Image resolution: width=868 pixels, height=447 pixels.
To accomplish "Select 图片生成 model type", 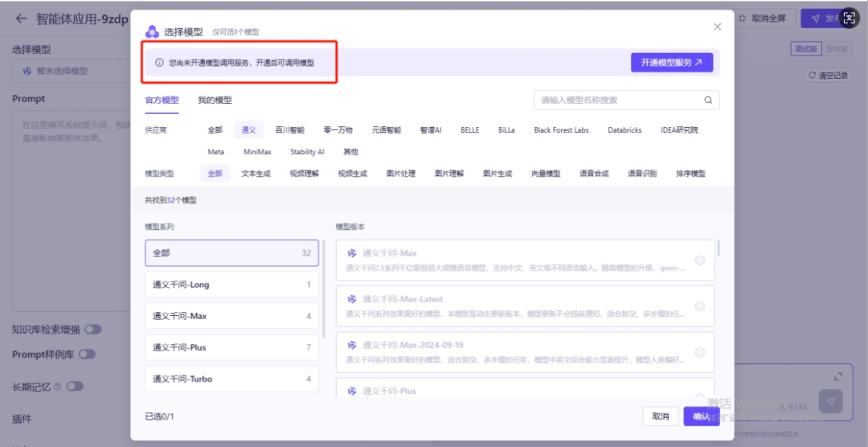I will tap(497, 174).
